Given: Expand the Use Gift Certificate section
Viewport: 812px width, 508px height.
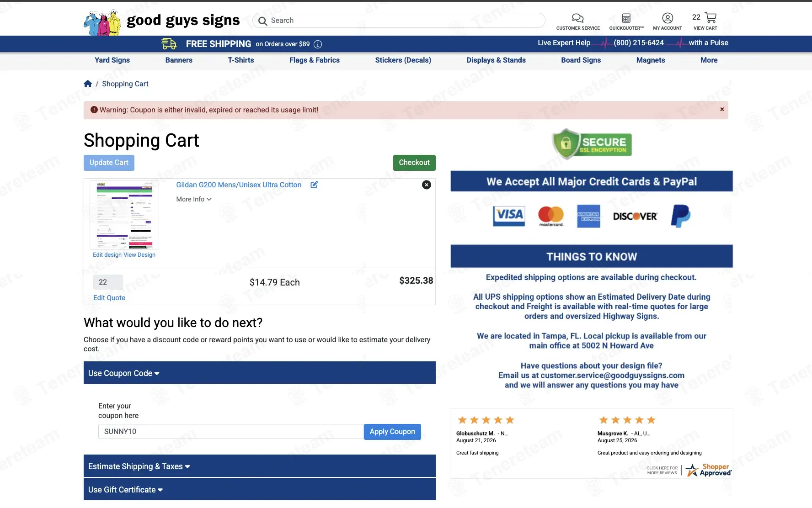Looking at the screenshot, I should click(260, 489).
